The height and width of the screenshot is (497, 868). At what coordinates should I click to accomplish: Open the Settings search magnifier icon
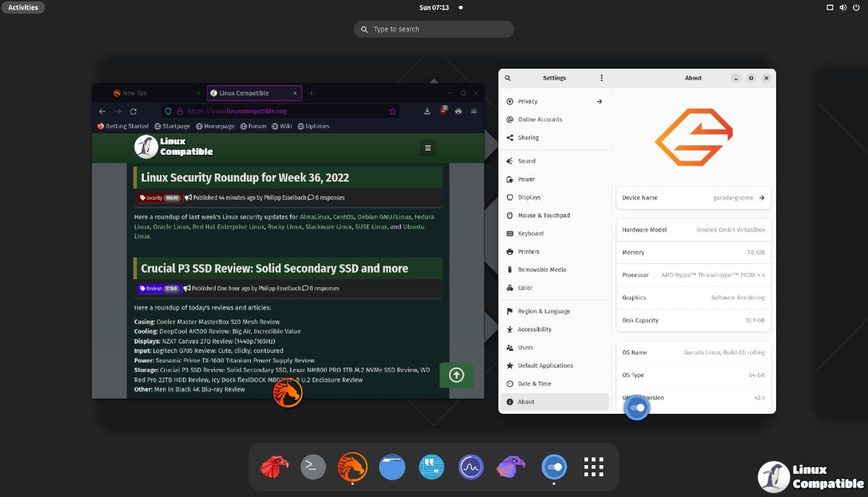pyautogui.click(x=508, y=78)
